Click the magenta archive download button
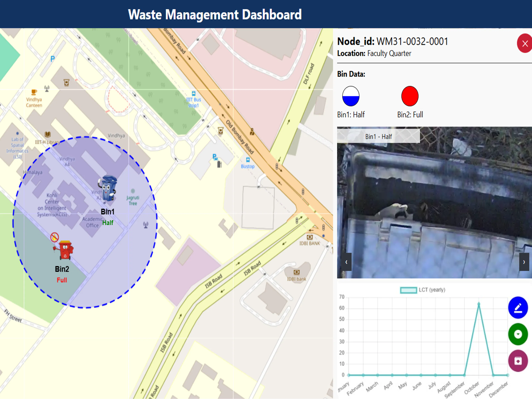The width and height of the screenshot is (532, 399). [518, 361]
